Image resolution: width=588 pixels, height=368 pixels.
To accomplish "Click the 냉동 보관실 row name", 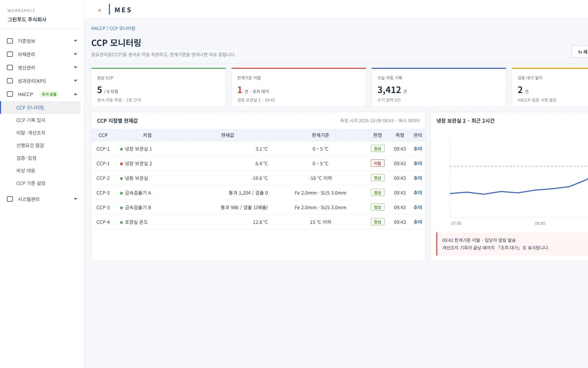I will [136, 178].
